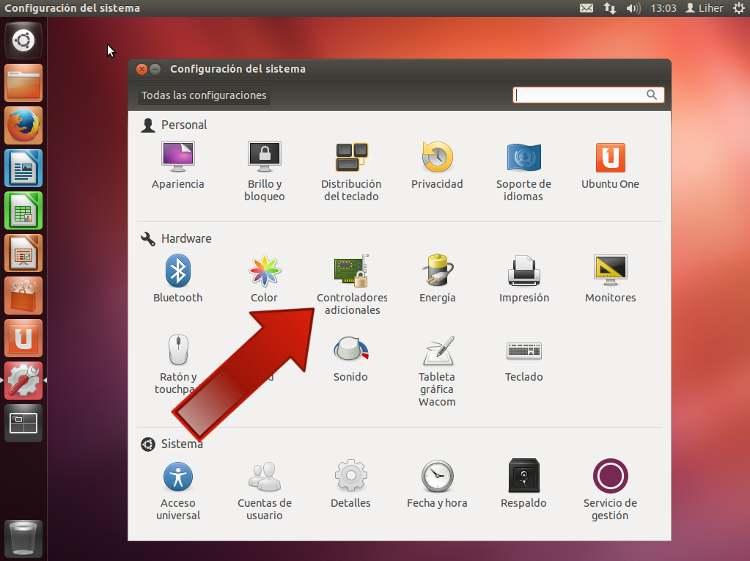Screen dimensions: 750x561
Task: Open Energía settings
Action: coord(437,278)
